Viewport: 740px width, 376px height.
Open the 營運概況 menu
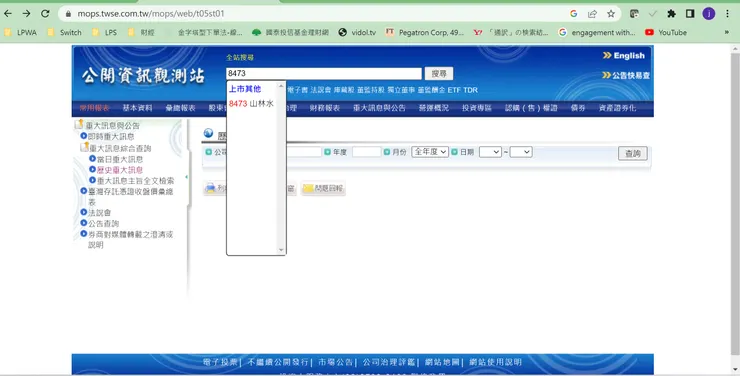click(434, 108)
